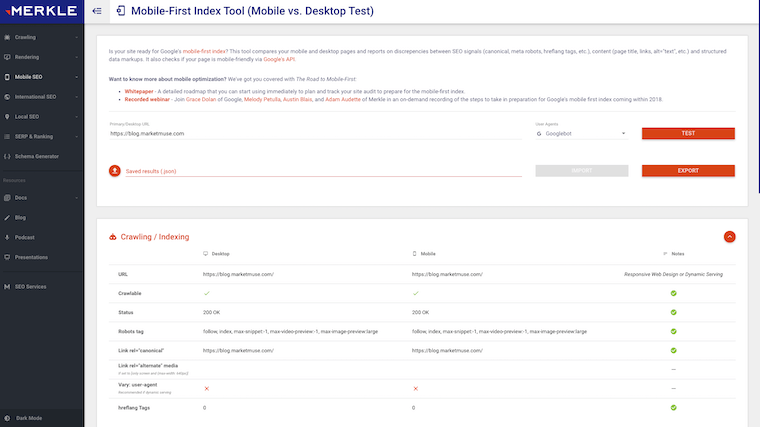Expand the Mobile SEO menu chevron
Screen dimensions: 760x427
77,77
